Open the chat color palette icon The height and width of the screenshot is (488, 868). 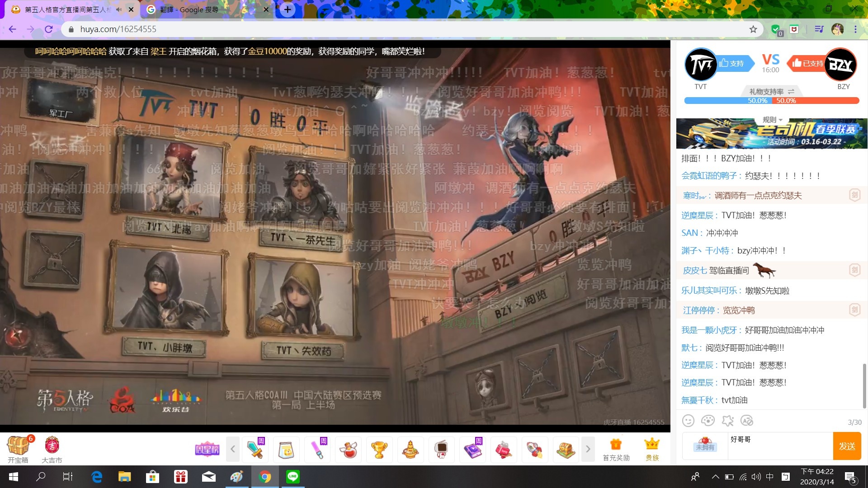(708, 421)
